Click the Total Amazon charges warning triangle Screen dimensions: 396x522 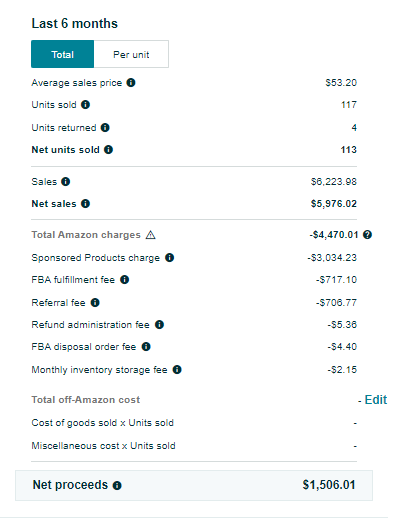point(151,235)
